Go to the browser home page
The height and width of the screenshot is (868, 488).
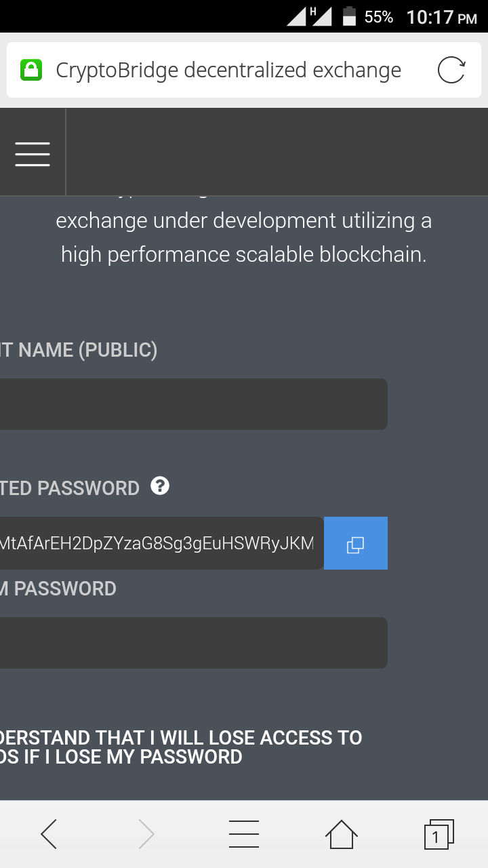click(342, 834)
